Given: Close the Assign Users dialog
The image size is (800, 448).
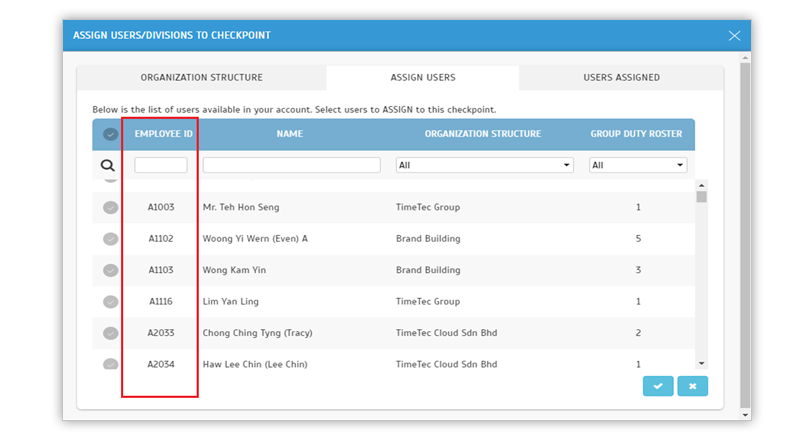Looking at the screenshot, I should click(734, 36).
